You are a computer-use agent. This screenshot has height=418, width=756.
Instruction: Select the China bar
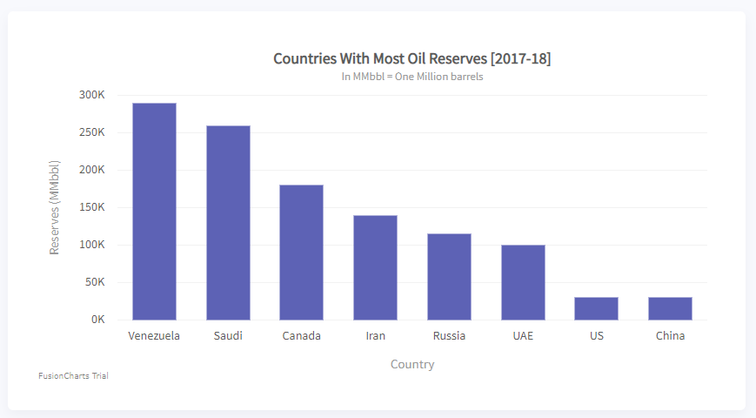670,308
